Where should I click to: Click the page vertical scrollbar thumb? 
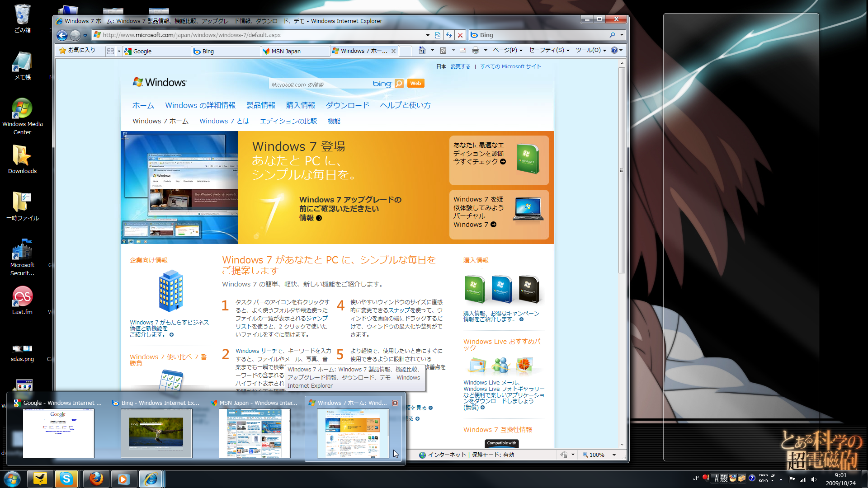[x=622, y=170]
